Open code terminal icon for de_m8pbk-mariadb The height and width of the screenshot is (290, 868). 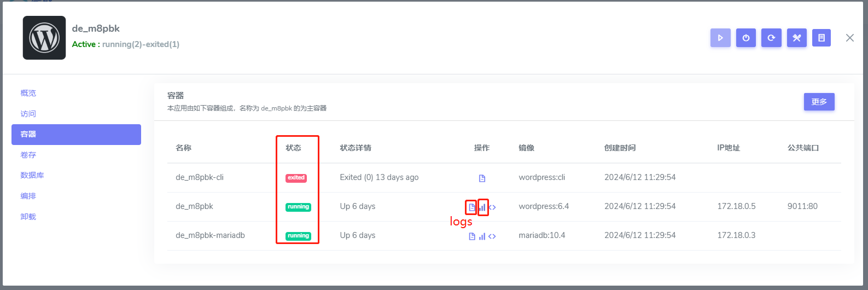coord(492,236)
